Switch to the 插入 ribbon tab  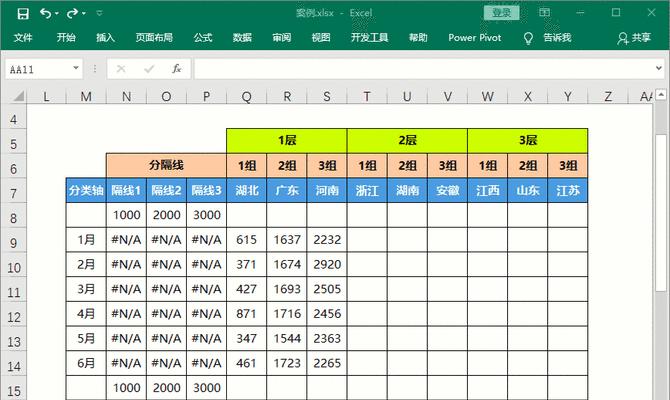(106, 38)
